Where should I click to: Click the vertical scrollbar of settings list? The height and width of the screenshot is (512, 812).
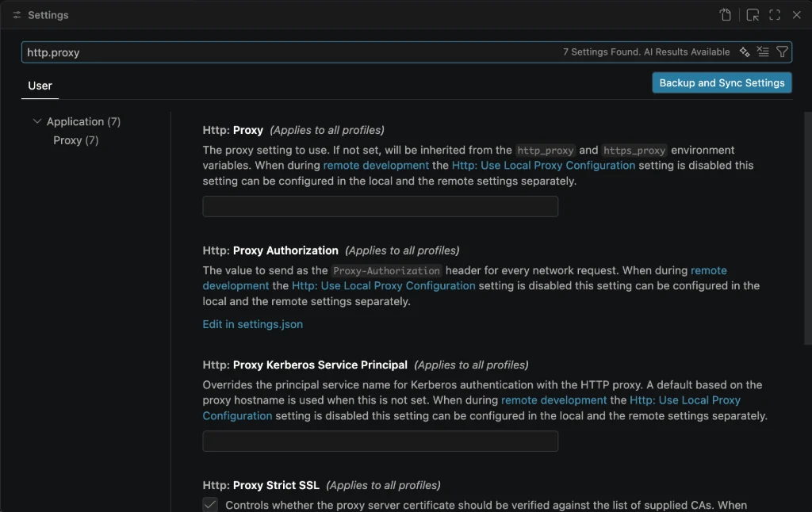pos(807,227)
